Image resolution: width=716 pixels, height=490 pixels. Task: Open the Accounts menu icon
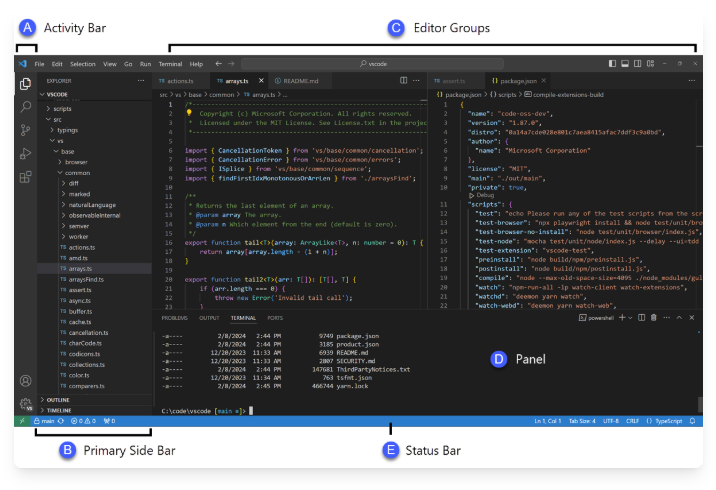tap(26, 381)
